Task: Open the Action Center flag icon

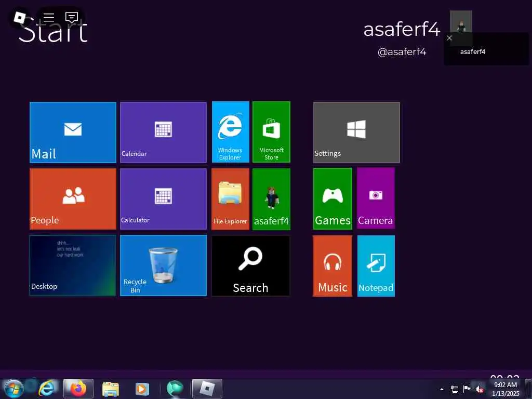Action: [x=467, y=389]
